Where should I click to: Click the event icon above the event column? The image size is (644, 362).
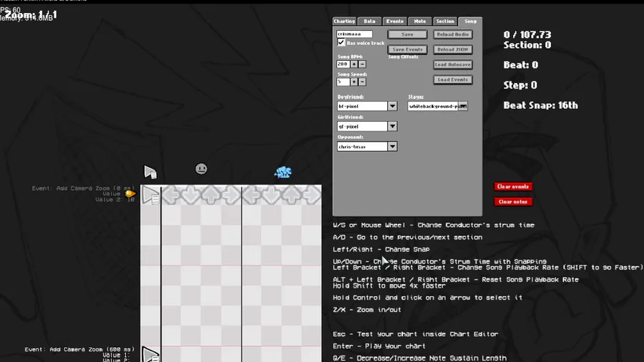(x=150, y=172)
